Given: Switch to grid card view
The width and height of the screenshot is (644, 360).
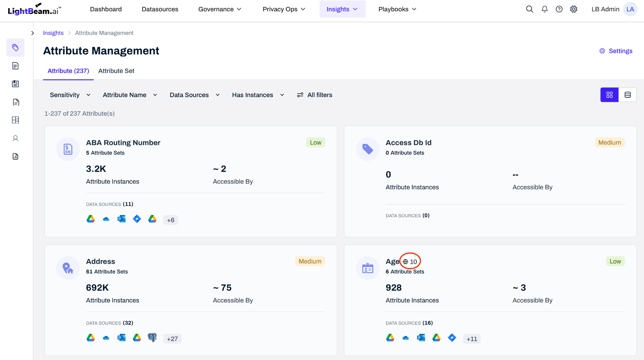Looking at the screenshot, I should 609,95.
